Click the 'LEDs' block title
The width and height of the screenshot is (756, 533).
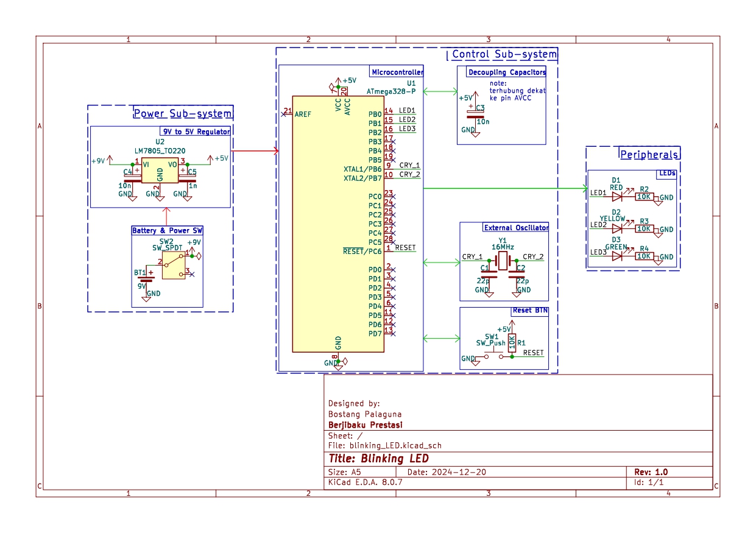pos(667,174)
